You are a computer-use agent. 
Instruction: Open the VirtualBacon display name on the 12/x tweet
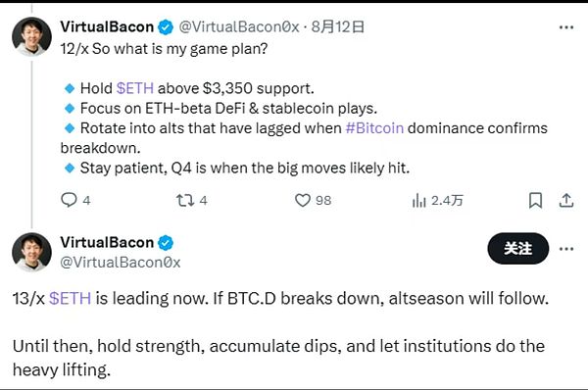(x=107, y=26)
